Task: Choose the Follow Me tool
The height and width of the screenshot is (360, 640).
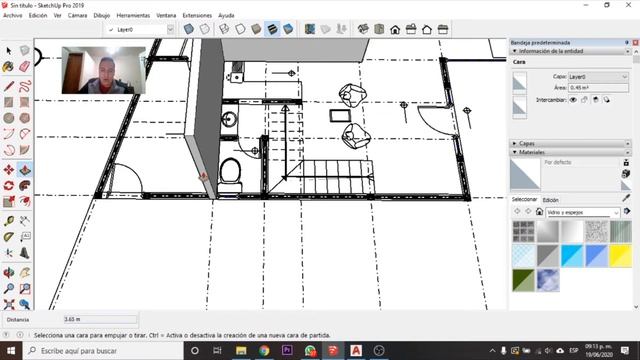Action: (24, 186)
